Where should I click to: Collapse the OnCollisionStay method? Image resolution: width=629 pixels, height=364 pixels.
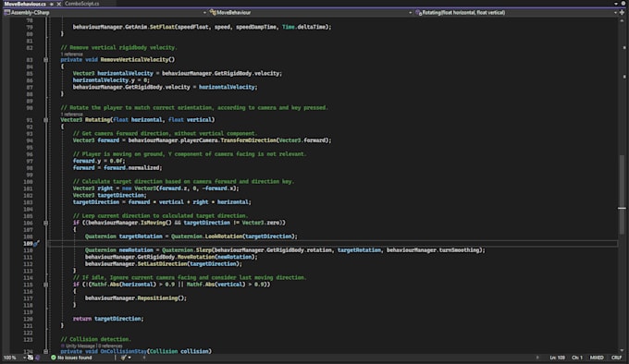click(x=45, y=351)
